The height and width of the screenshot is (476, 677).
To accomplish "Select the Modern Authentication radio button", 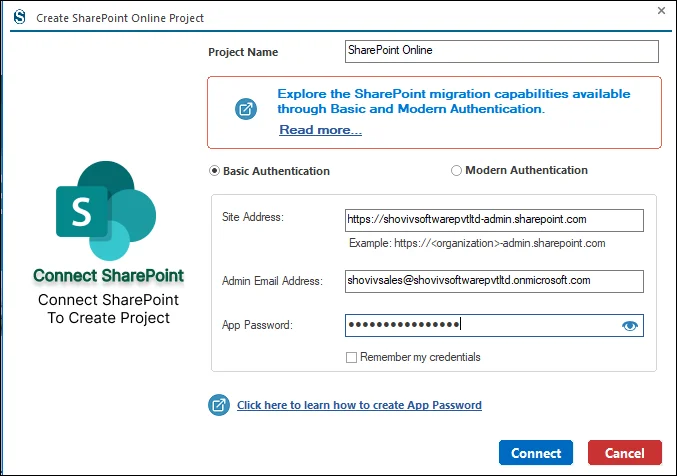I will tap(456, 171).
